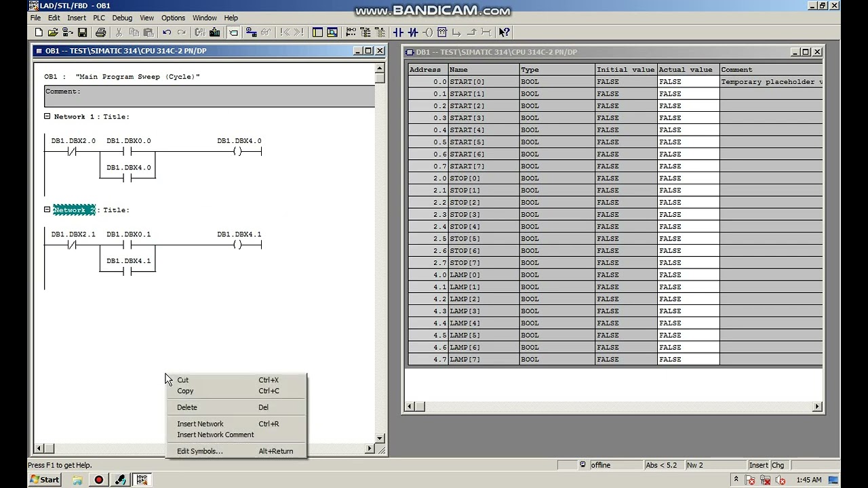Click the OB1 comment input field
Viewport: 868px width, 488px height.
[x=210, y=97]
